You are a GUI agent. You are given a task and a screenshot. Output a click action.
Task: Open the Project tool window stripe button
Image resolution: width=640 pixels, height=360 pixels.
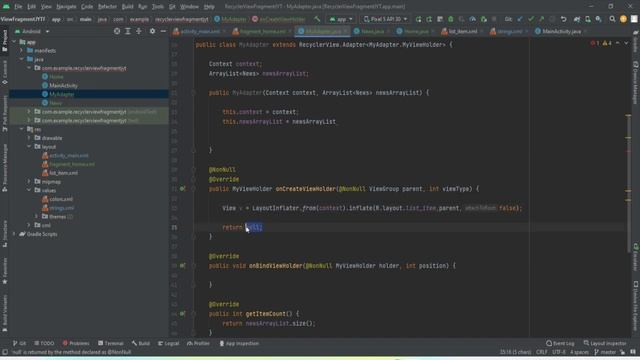[x=4, y=41]
